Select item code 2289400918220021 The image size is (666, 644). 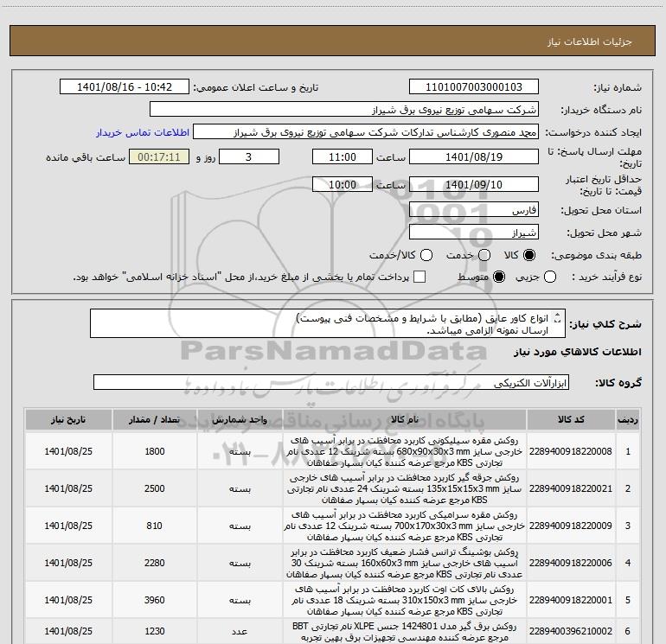[x=571, y=488]
